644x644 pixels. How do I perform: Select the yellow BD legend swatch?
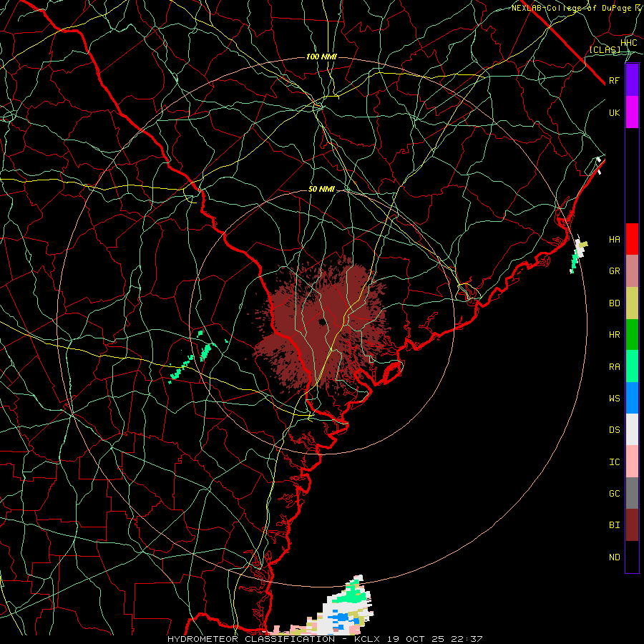coord(632,303)
